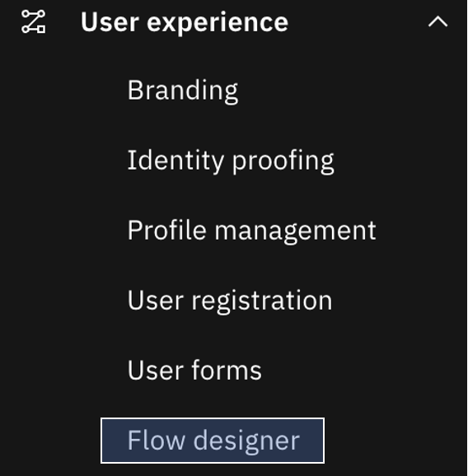Select the User experience heading
Screen dimensions: 468x476
point(184,22)
